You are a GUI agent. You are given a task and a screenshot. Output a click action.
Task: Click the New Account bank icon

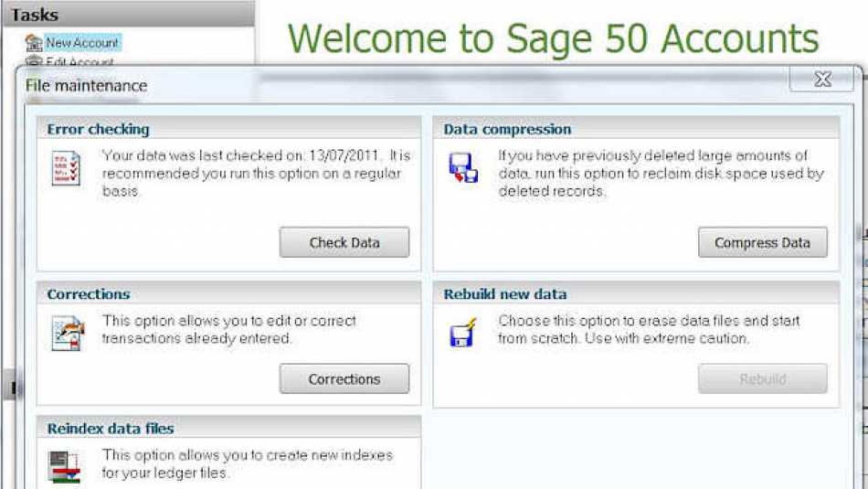point(34,43)
